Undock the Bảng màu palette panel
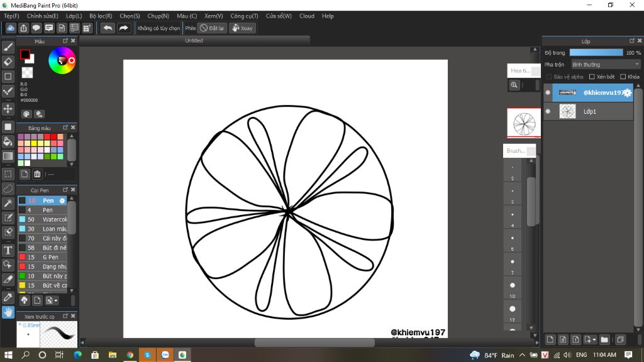 pyautogui.click(x=65, y=128)
